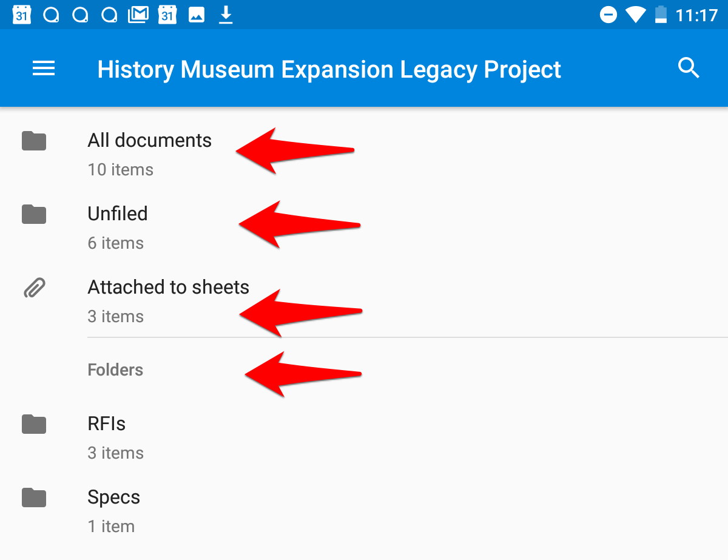Tap the Folders section header
Image resolution: width=728 pixels, height=560 pixels.
(115, 370)
